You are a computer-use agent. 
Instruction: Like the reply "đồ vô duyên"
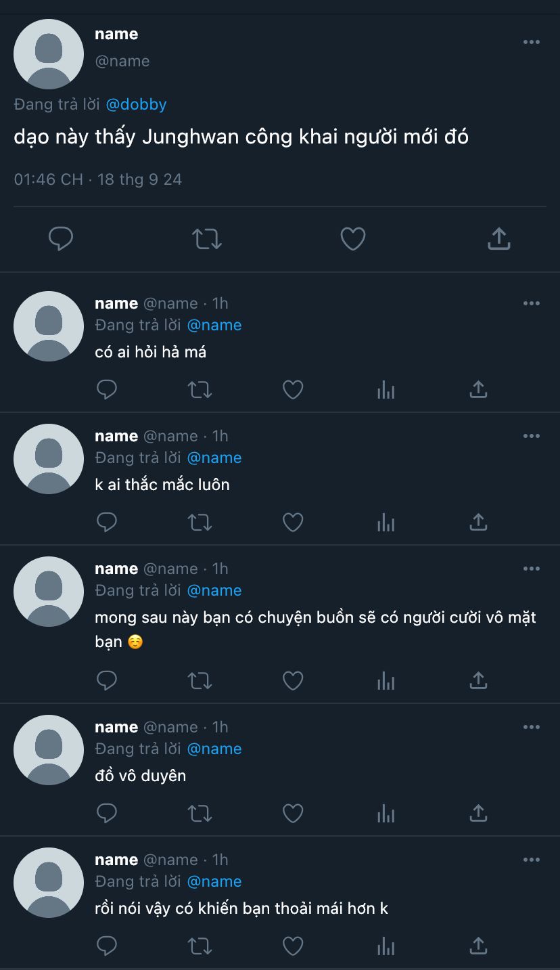point(292,813)
